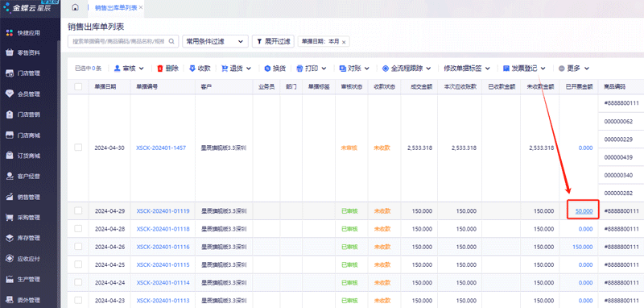Click the 单据日期 column header
Screen dimensions: 644x308
click(x=105, y=87)
